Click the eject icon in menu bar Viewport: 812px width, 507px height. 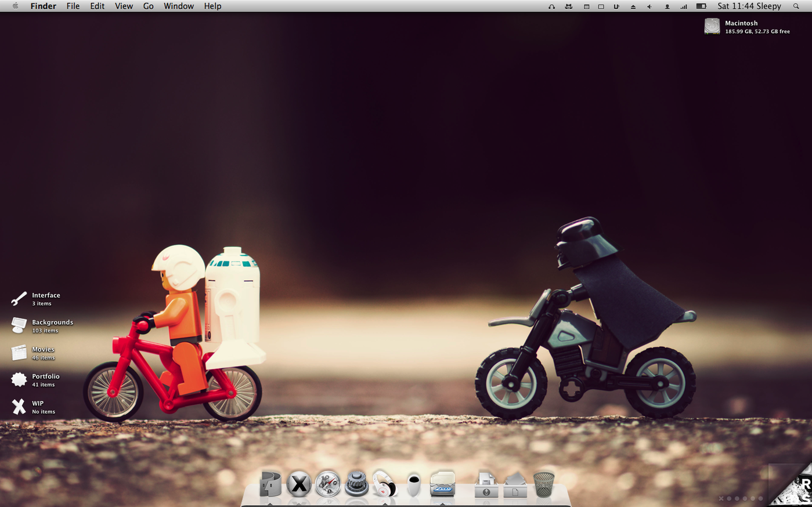633,6
